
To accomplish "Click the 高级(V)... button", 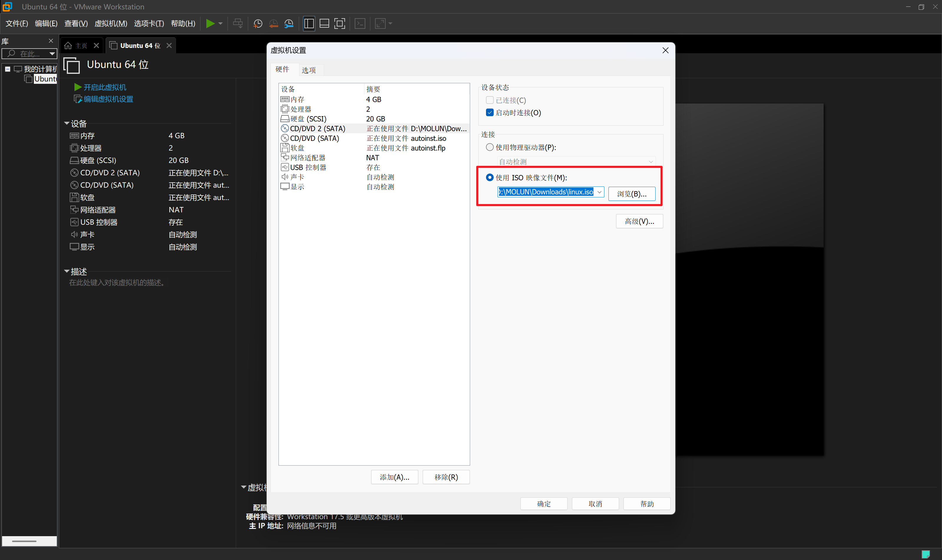I will click(639, 221).
